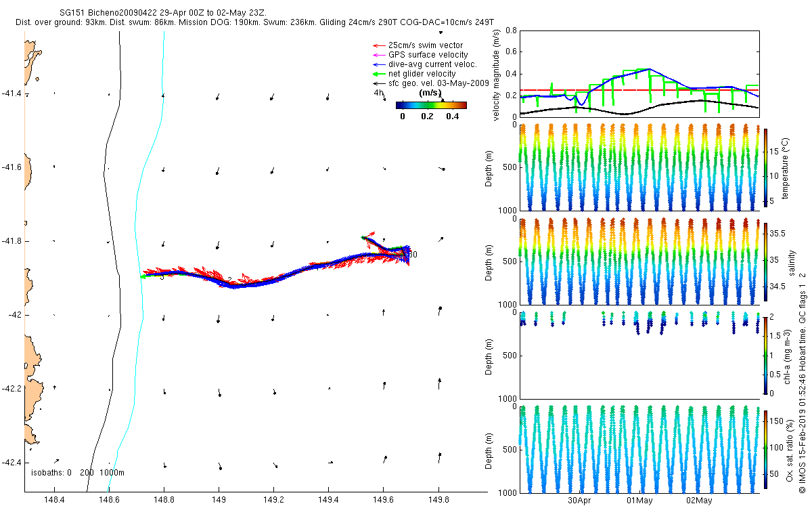The width and height of the screenshot is (812, 508).
Task: Click the "149.4" longitude tick label
Action: tap(328, 501)
